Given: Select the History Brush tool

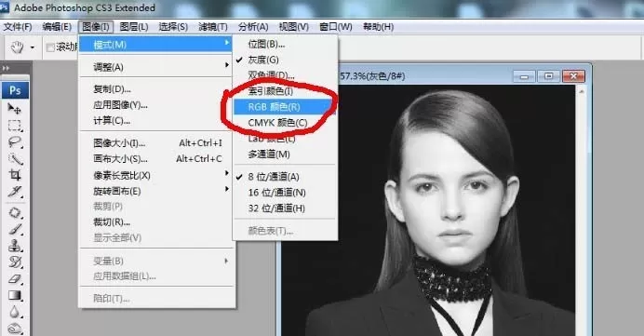Looking at the screenshot, I should (x=15, y=262).
